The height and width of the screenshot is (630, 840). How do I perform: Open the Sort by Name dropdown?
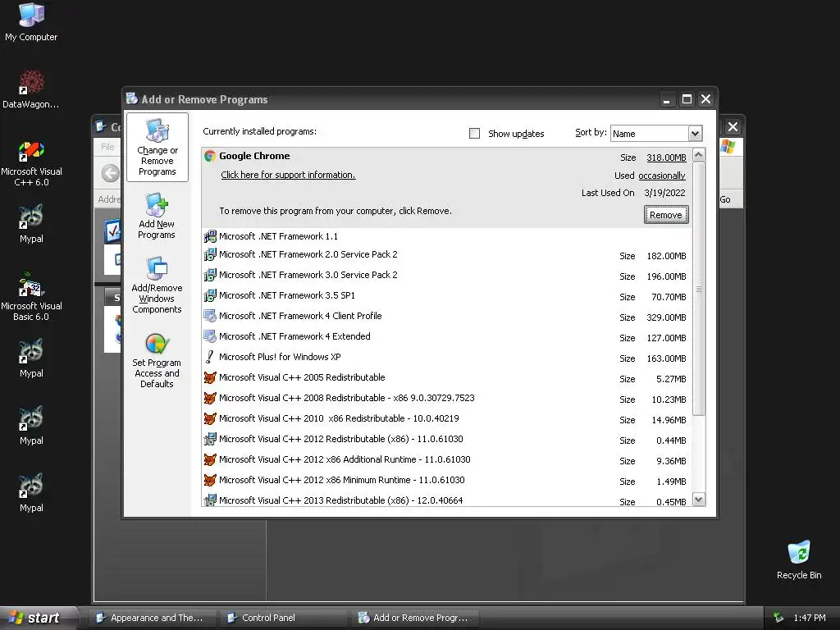(x=695, y=134)
